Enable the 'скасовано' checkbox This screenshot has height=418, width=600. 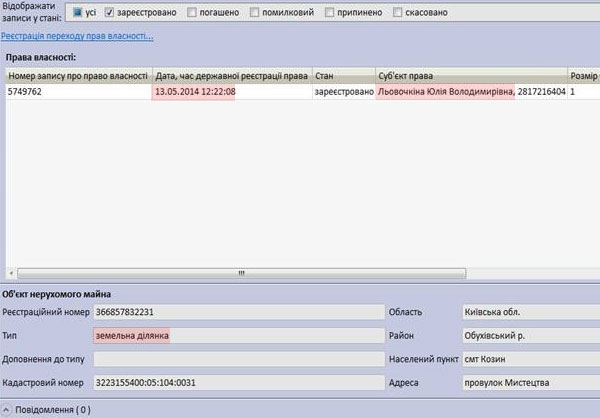pos(399,13)
